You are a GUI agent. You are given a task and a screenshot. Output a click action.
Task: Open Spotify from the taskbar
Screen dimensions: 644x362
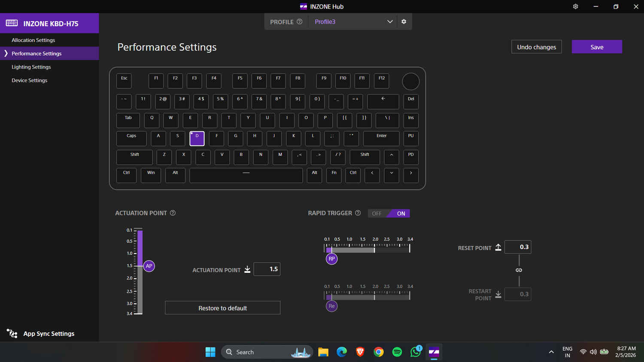pos(397,352)
